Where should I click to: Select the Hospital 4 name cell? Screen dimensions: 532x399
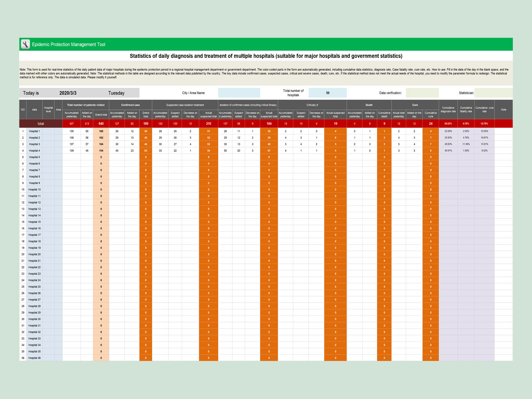pos(34,151)
